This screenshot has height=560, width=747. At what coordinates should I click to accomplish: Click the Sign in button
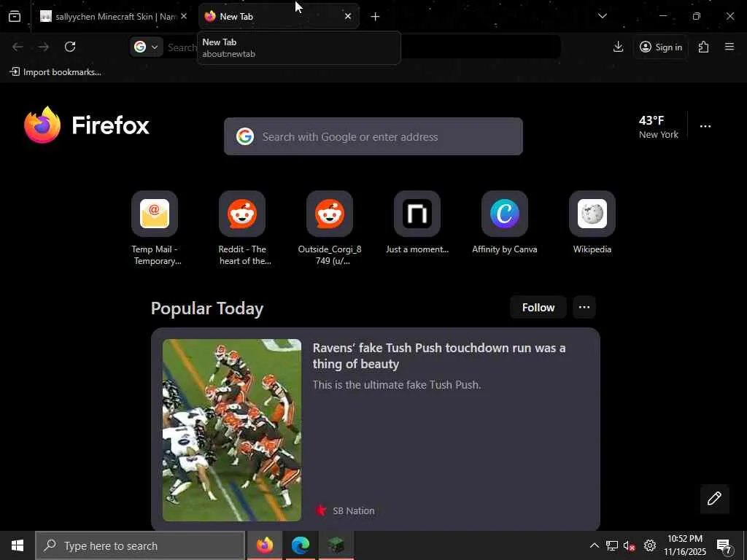point(661,47)
